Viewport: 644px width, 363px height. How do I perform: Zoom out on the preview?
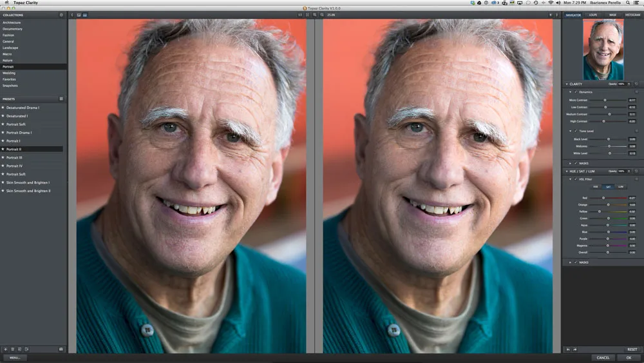tap(322, 15)
